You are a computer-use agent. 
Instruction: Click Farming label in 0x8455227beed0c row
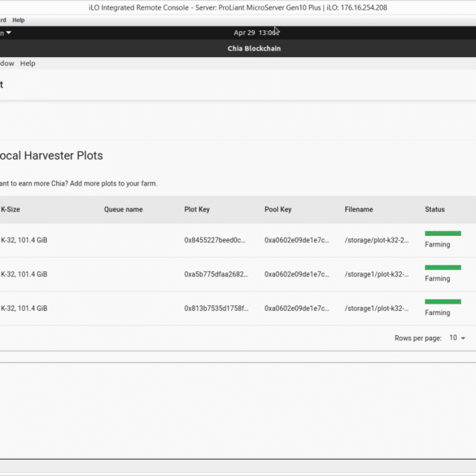coord(437,244)
